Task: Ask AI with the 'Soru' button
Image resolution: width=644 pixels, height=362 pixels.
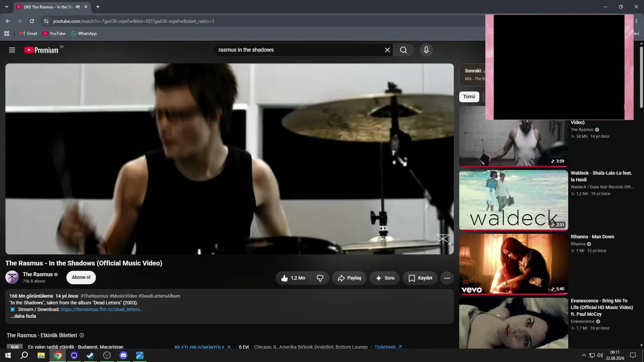Action: [385, 278]
